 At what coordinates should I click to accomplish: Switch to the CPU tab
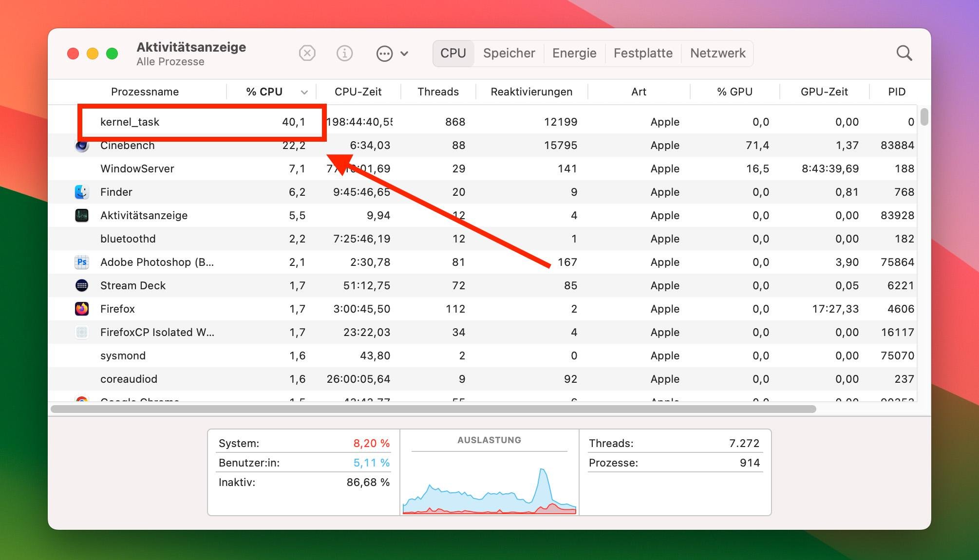[x=453, y=53]
